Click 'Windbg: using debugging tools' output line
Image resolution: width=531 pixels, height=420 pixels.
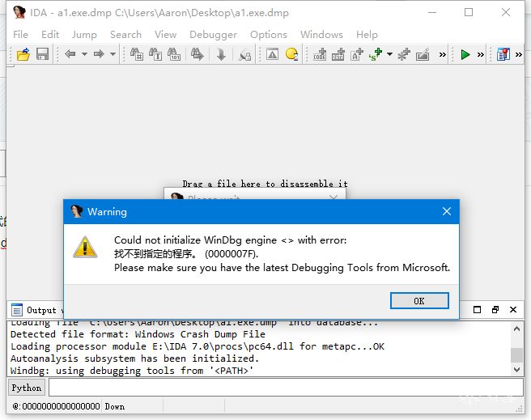click(x=132, y=371)
